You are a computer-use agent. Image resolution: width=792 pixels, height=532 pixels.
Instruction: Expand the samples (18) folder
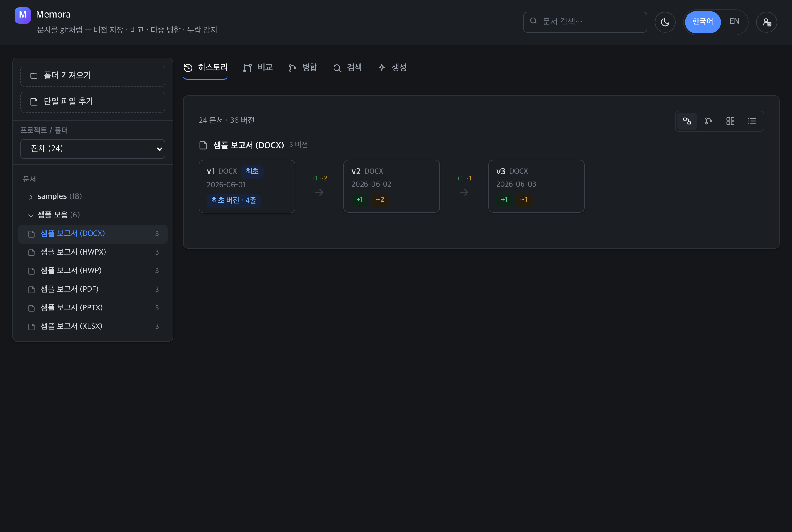pyautogui.click(x=93, y=196)
